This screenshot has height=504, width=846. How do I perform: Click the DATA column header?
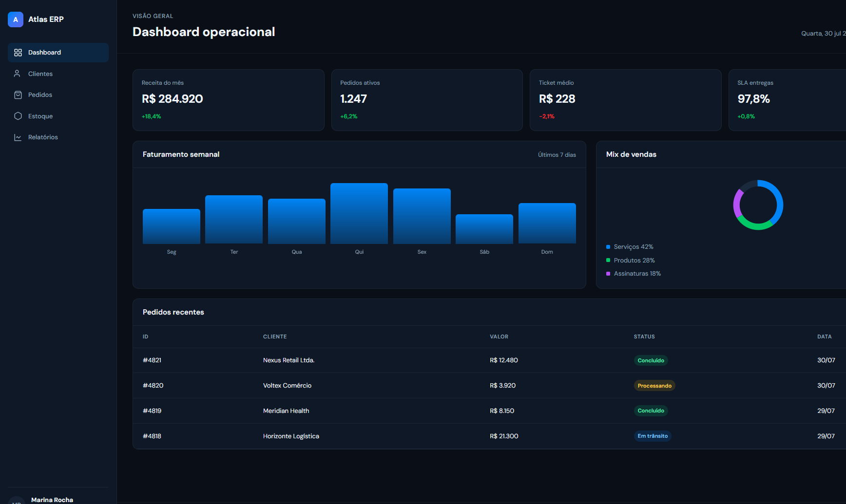tap(825, 337)
